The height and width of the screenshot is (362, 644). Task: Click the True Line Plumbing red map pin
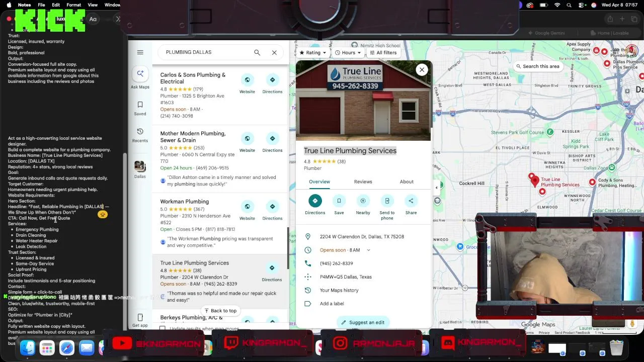(535, 181)
